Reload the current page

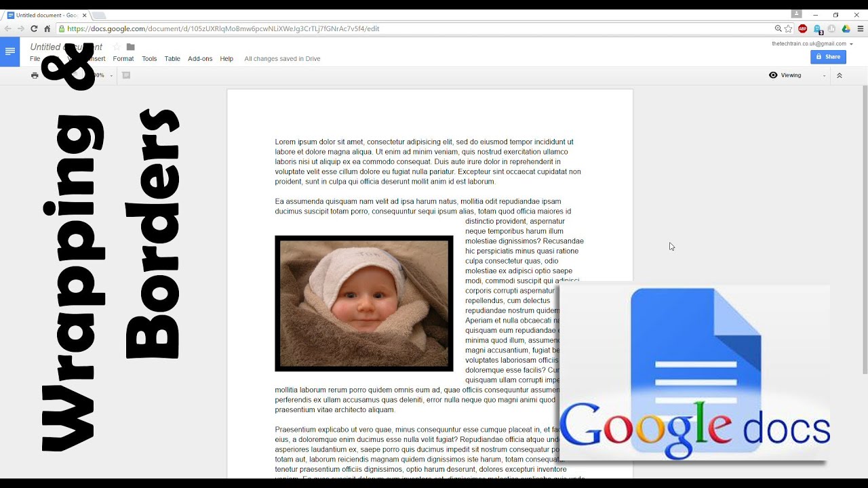click(x=34, y=28)
